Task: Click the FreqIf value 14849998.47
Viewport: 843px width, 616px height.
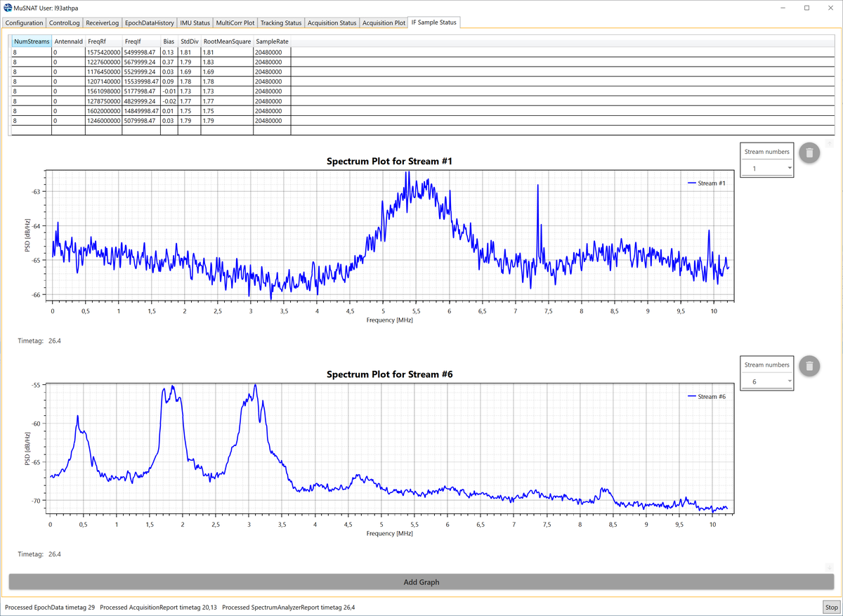Action: (140, 111)
